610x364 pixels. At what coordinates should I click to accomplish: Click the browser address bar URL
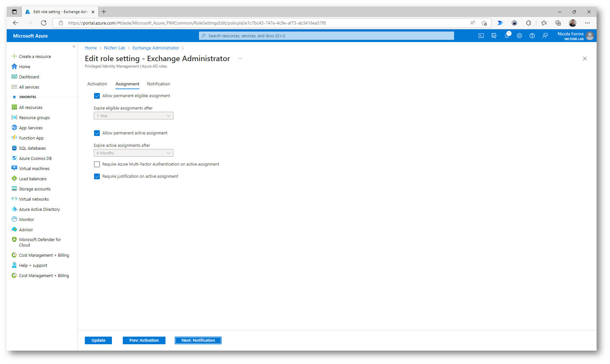tap(197, 23)
